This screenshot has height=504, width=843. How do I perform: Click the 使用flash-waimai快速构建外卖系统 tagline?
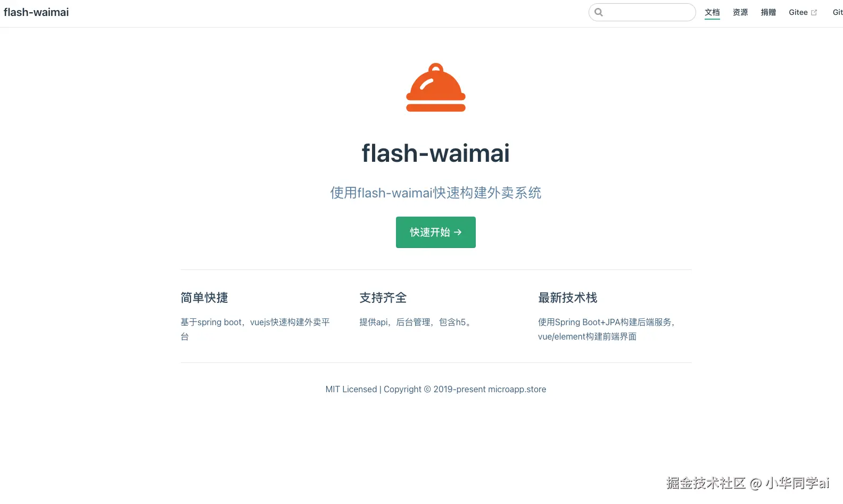[x=436, y=193]
